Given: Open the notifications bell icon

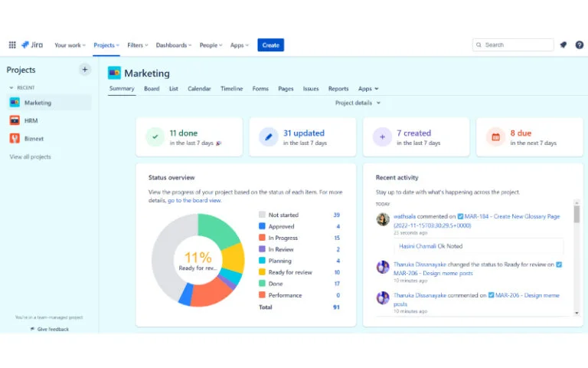Looking at the screenshot, I should pos(563,44).
